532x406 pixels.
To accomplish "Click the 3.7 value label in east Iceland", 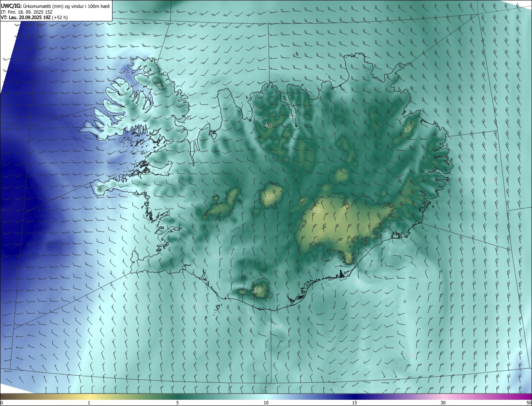I will point(407,130).
